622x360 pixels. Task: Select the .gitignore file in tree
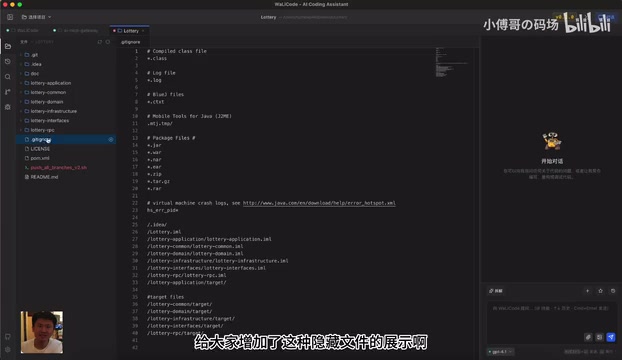[66, 140]
